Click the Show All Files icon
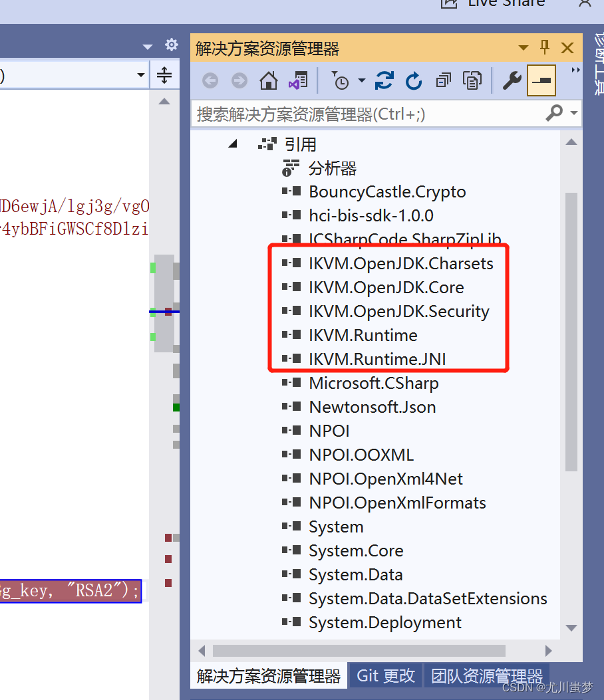The height and width of the screenshot is (700, 604). pyautogui.click(x=472, y=81)
